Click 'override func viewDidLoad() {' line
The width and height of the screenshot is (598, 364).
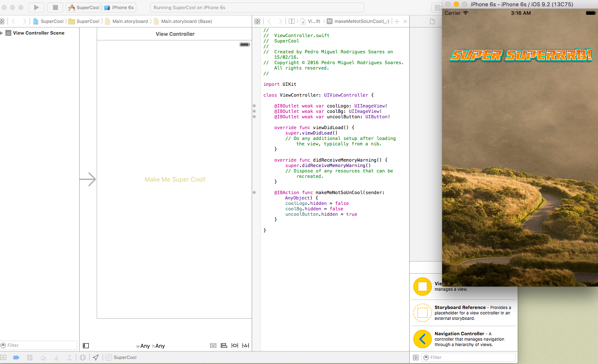314,127
